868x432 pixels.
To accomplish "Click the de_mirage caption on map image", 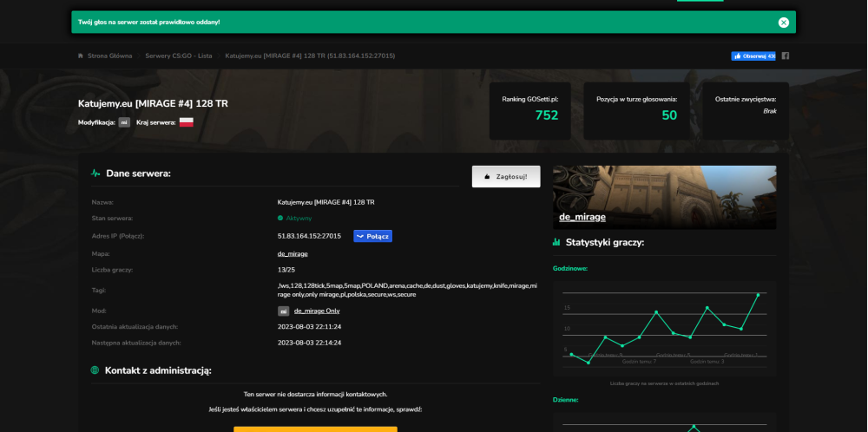I will [x=582, y=218].
